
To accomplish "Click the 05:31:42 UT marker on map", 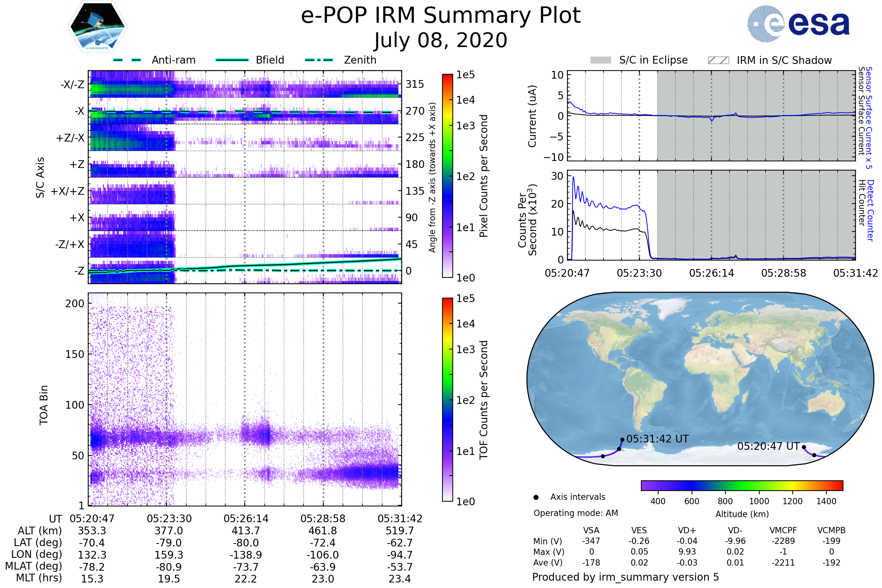I will tap(622, 440).
